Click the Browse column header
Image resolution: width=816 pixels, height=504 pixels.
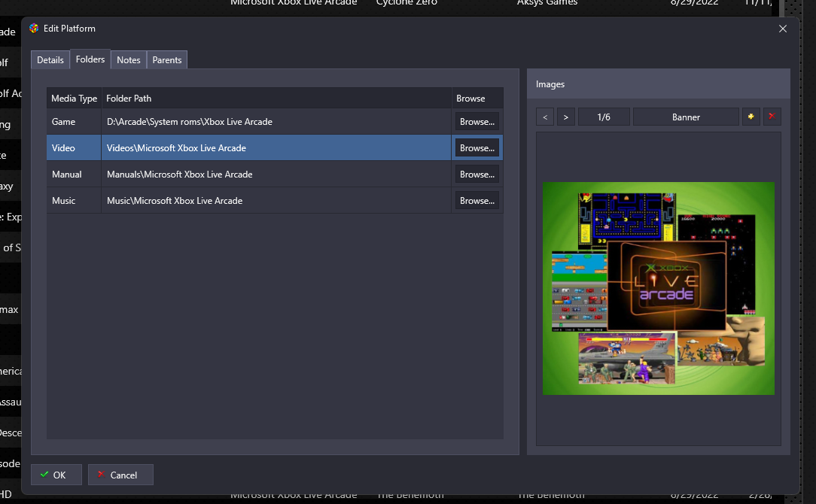tap(477, 99)
